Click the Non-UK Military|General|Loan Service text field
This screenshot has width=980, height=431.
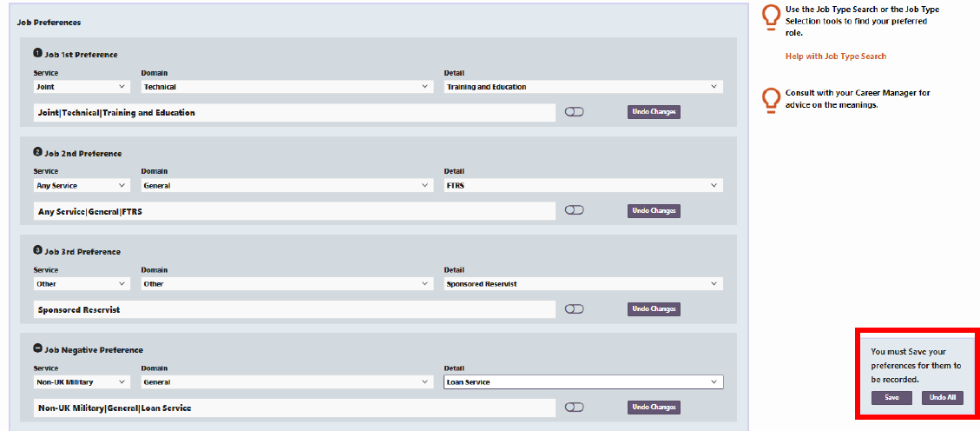[x=295, y=408]
